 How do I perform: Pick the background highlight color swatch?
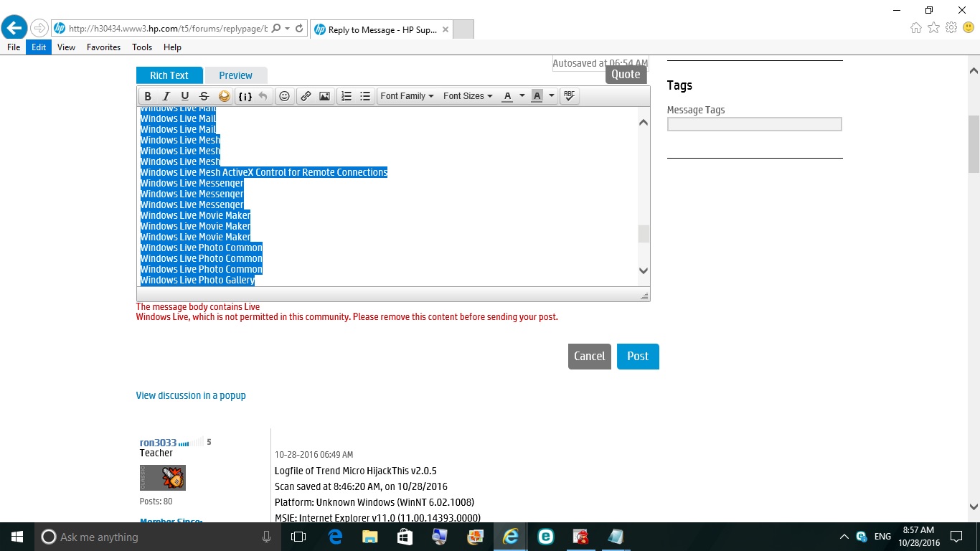point(537,96)
